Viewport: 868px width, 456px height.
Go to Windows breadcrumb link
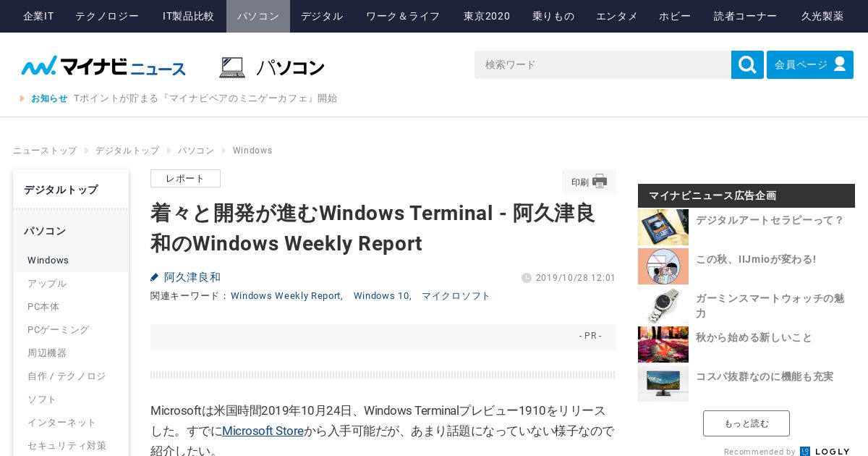(252, 151)
